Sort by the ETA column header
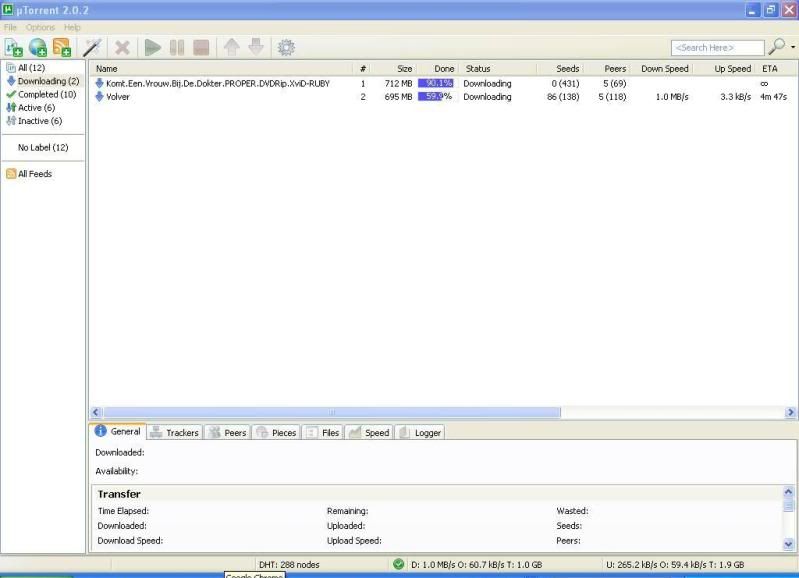This screenshot has height=578, width=799. tap(769, 69)
